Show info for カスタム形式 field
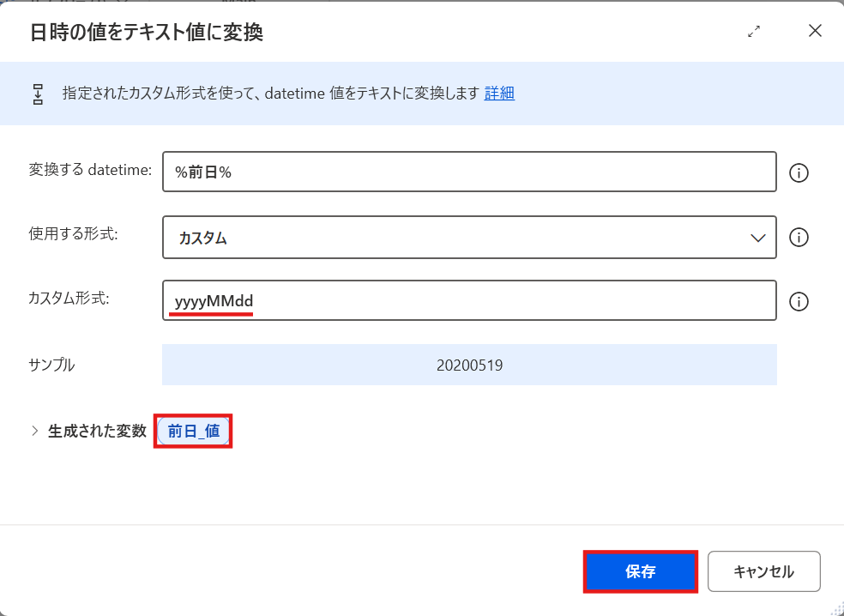The image size is (844, 616). click(x=799, y=301)
